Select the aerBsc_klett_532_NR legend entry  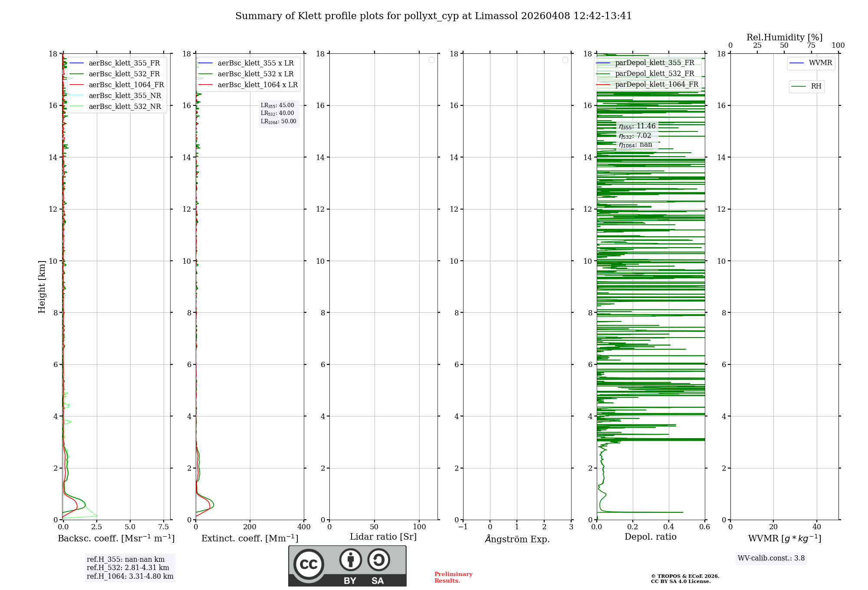[125, 107]
